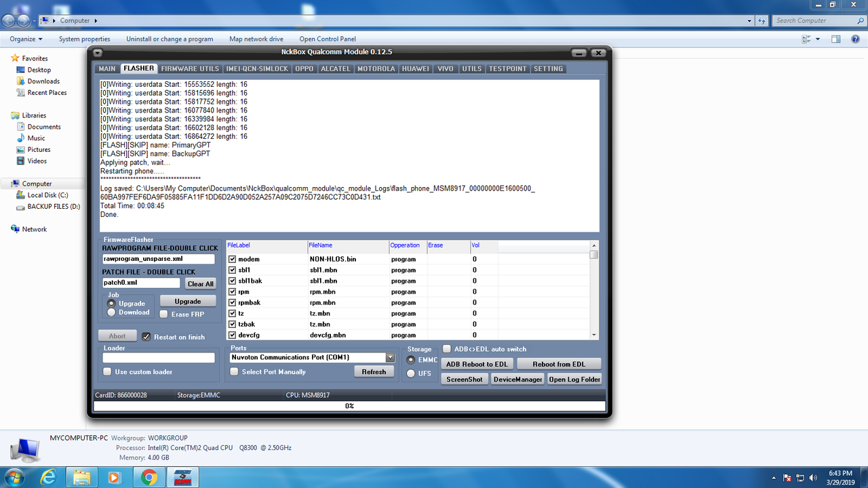Switch to the NckBox taskbar icon

[x=182, y=476]
